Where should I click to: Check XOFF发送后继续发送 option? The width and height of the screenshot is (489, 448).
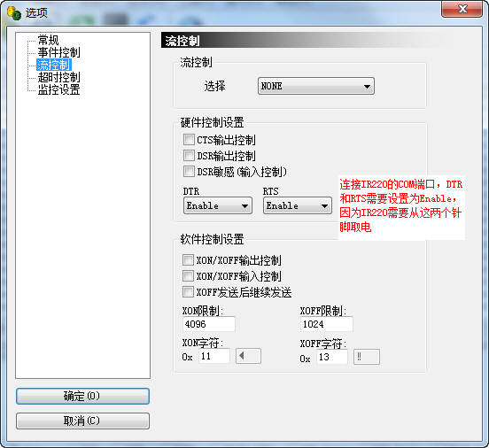click(x=188, y=292)
